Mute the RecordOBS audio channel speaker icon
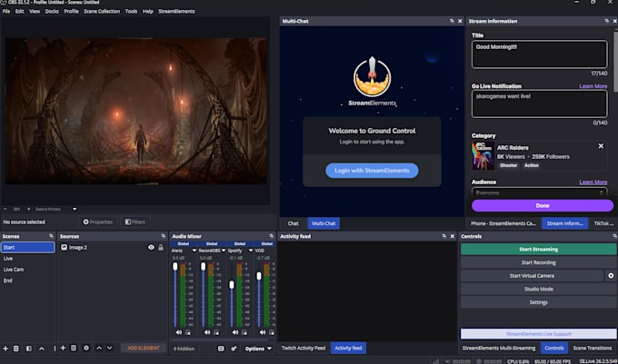618x364 pixels. (x=207, y=332)
